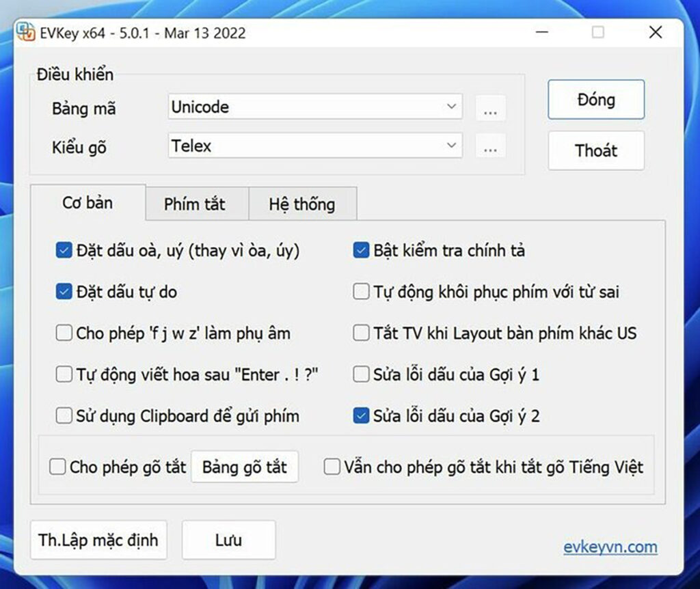This screenshot has height=589, width=700.
Task: Click the Thoát button
Action: pyautogui.click(x=596, y=150)
